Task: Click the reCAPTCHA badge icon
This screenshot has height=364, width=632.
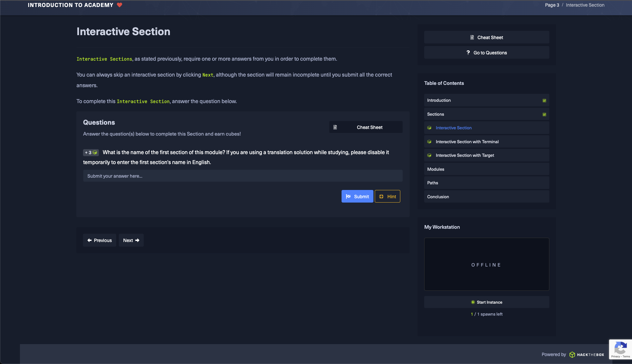Action: pyautogui.click(x=620, y=349)
